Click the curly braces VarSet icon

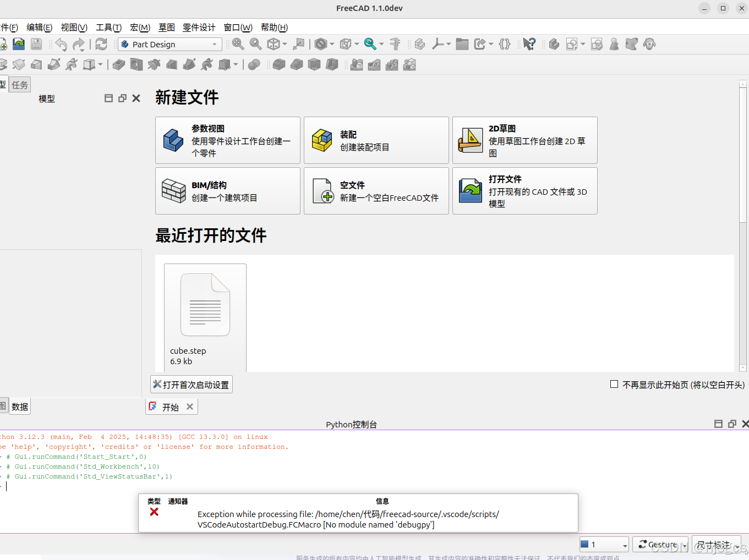click(x=505, y=44)
